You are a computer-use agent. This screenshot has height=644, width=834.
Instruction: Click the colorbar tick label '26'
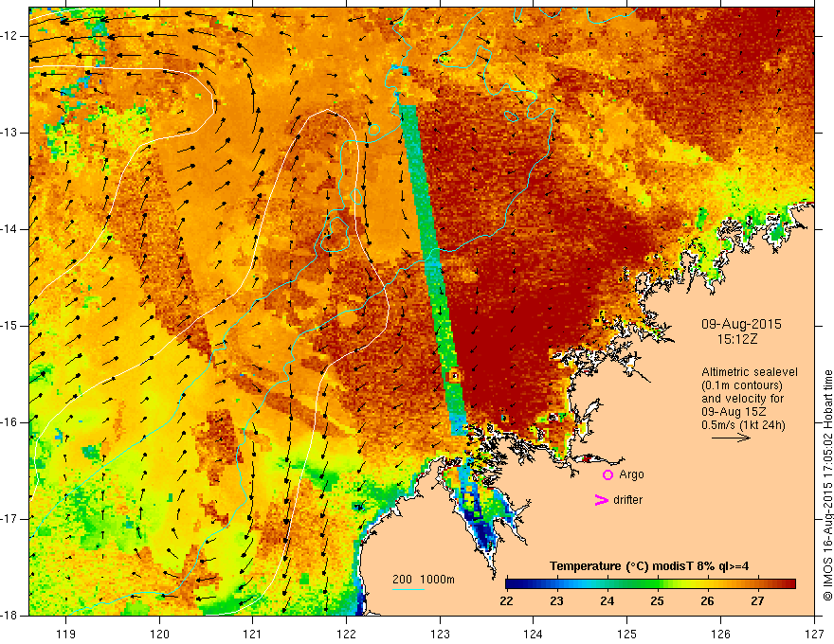point(707,601)
